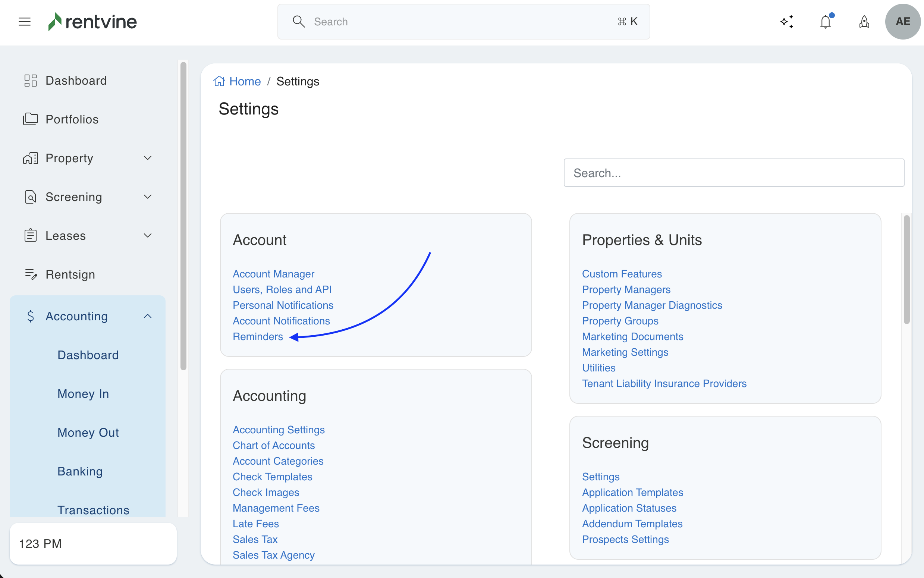Viewport: 924px width, 578px height.
Task: Open the Reminders settings link
Action: (258, 336)
